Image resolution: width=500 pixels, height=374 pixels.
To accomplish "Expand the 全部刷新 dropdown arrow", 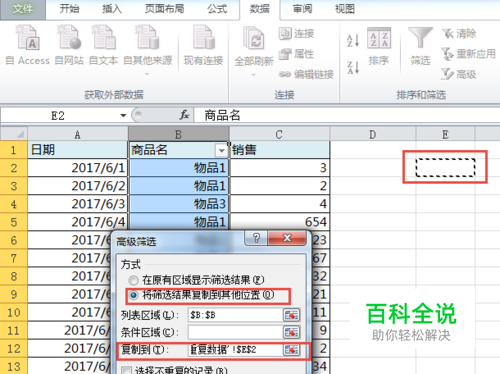I will click(x=254, y=75).
